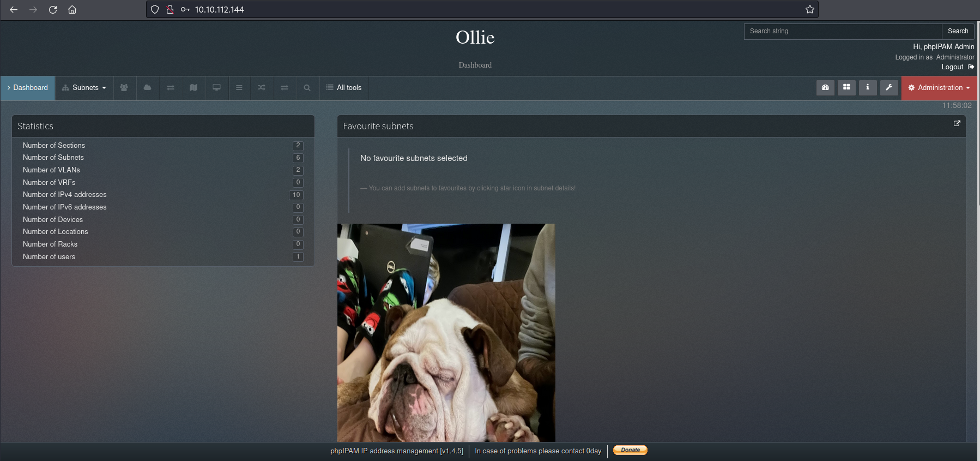The width and height of the screenshot is (980, 461).
Task: Open the desktop monitor devices icon
Action: click(x=216, y=88)
